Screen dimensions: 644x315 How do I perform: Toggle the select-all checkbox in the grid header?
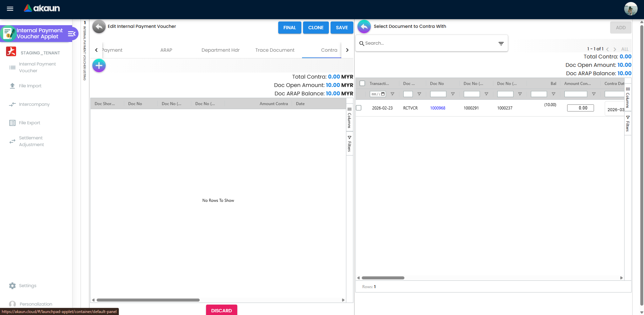362,83
